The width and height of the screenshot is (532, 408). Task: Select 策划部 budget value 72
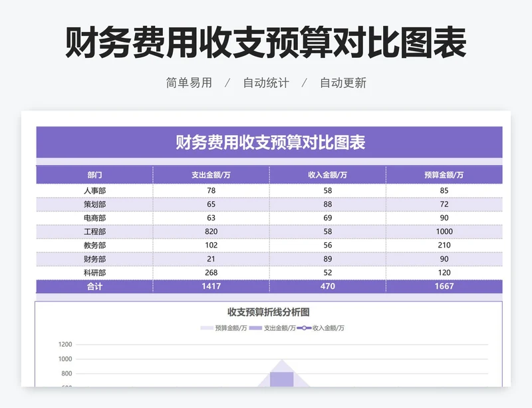click(x=444, y=204)
